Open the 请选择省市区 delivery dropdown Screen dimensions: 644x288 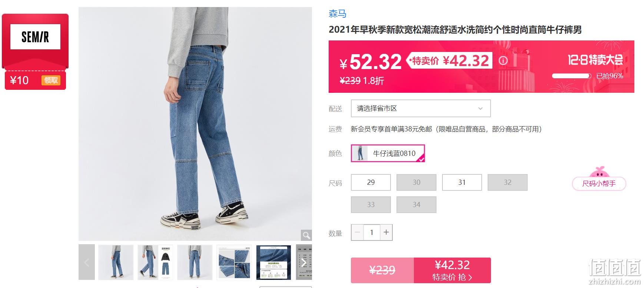coord(421,108)
